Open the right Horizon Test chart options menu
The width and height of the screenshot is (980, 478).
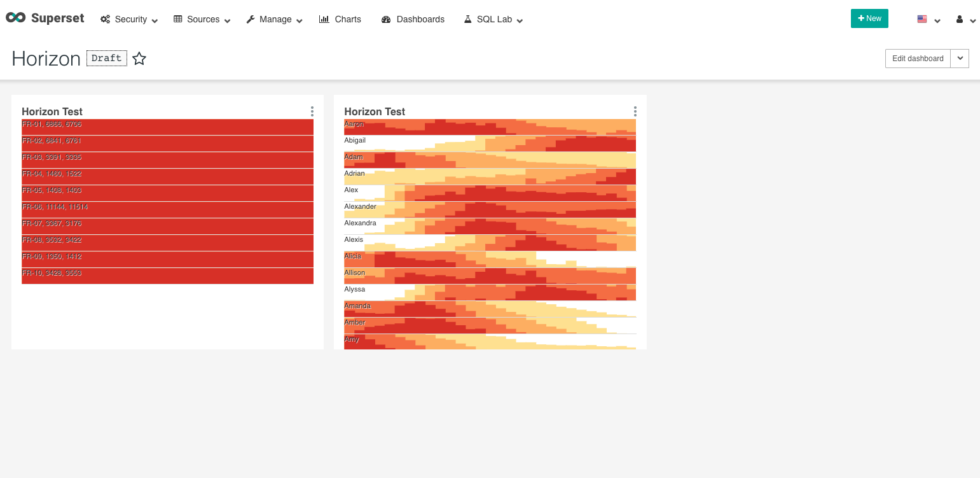635,111
